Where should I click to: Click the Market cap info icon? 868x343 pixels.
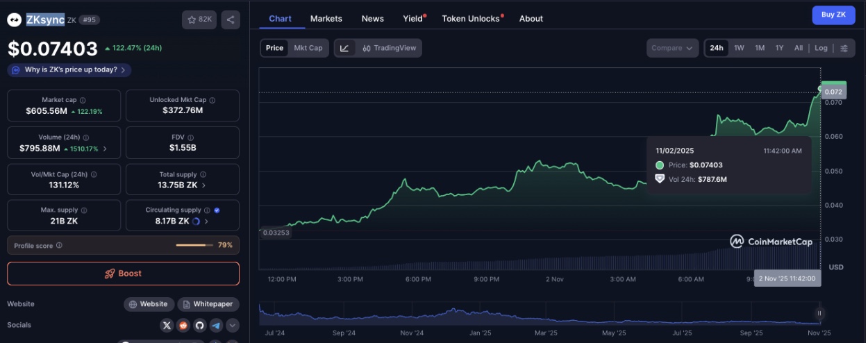[83, 100]
